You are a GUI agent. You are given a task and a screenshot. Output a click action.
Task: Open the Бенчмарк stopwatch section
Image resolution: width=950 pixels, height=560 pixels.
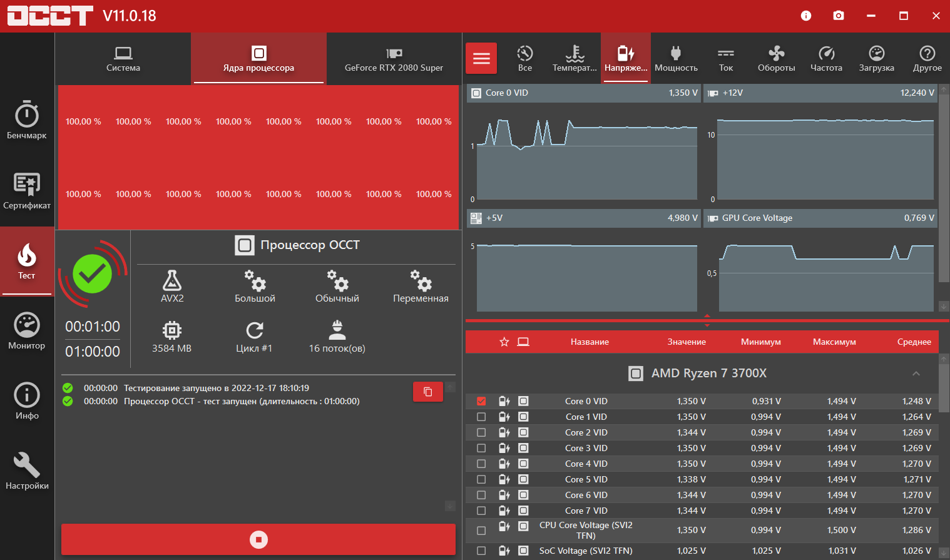point(27,120)
